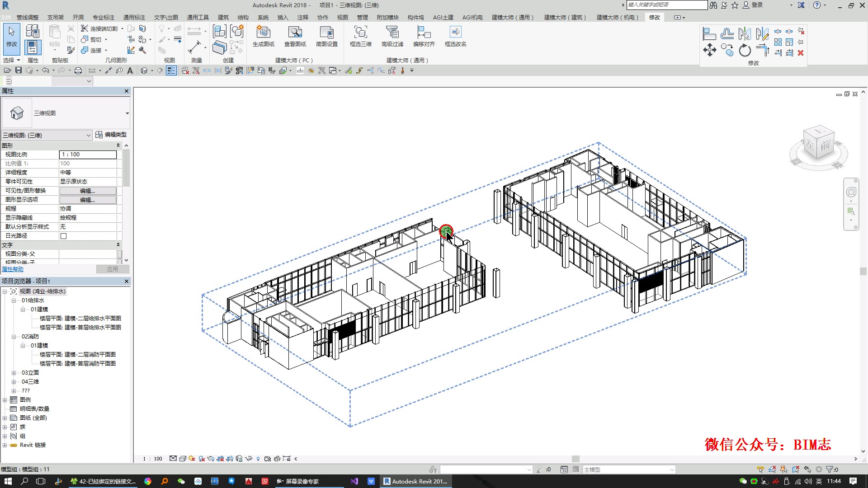
Task: Expand the 图纸 (全部) tree node
Action: click(x=5, y=418)
